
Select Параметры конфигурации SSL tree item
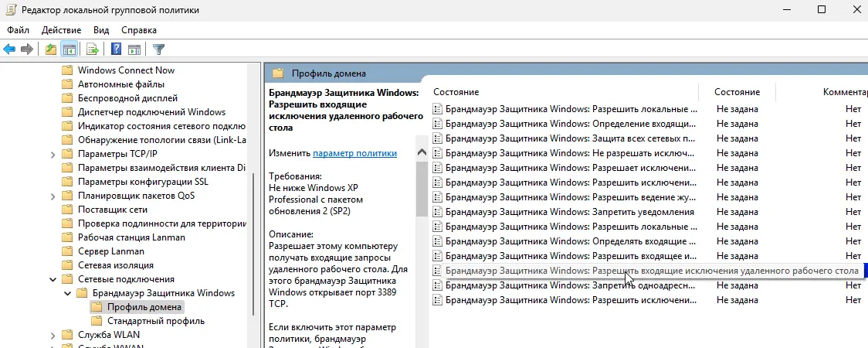pyautogui.click(x=144, y=182)
